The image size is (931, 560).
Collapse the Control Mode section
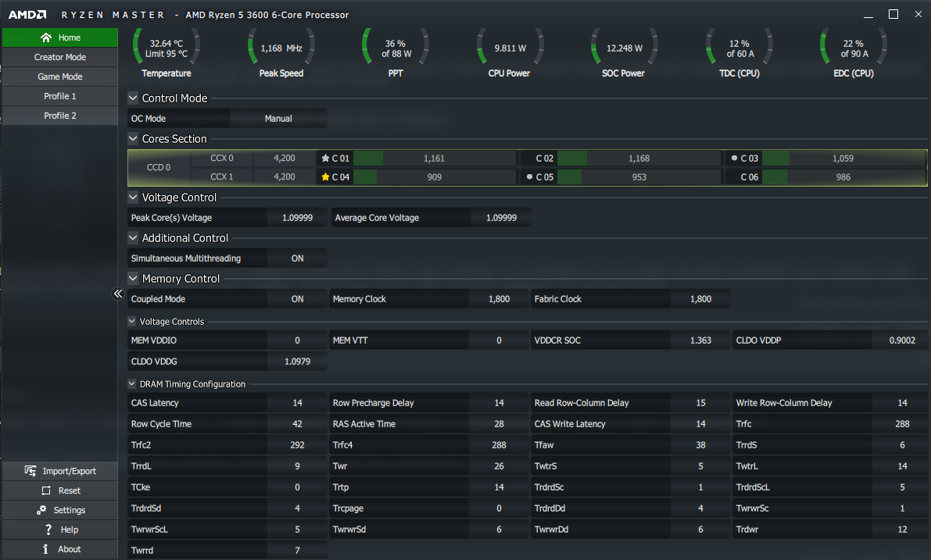click(x=133, y=98)
